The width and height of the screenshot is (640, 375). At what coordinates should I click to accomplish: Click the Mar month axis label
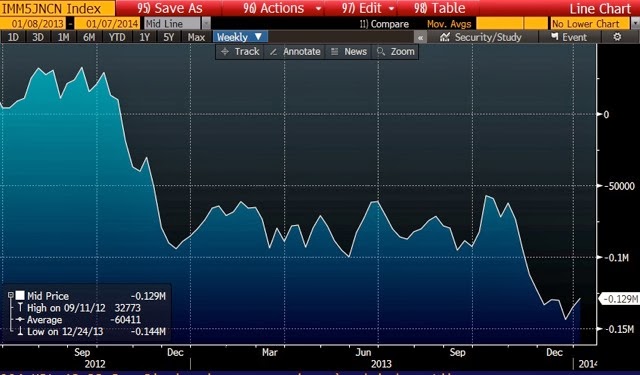pos(269,352)
